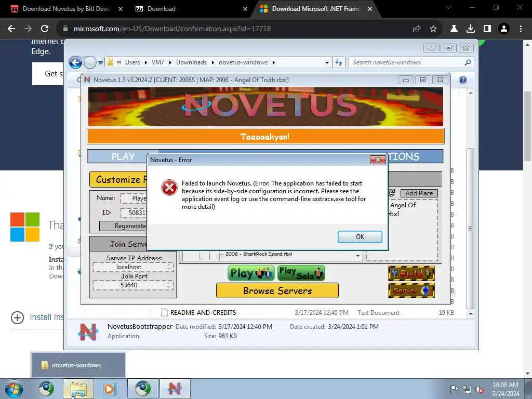Click the Windows Explorer taskbar icon
The height and width of the screenshot is (399, 532).
point(78,389)
